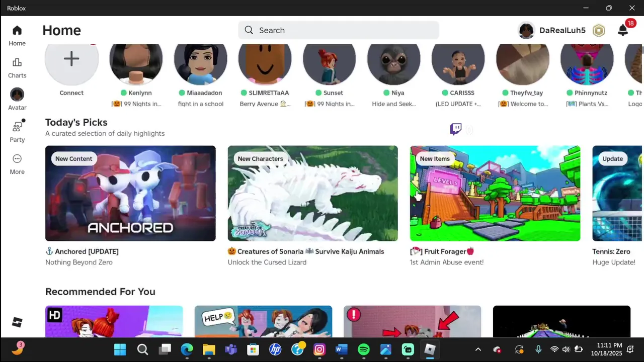Click the search magnifier icon
644x362 pixels.
coord(249,30)
